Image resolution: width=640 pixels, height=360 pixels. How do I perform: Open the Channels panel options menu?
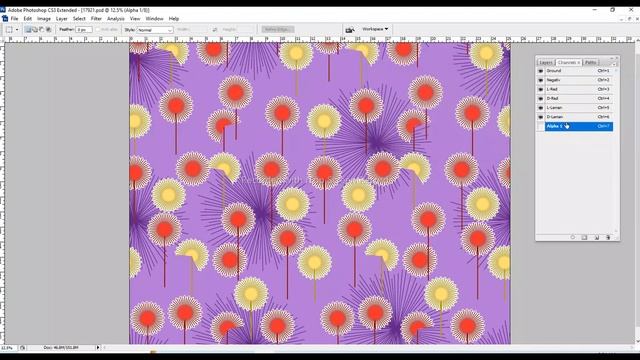coord(614,64)
